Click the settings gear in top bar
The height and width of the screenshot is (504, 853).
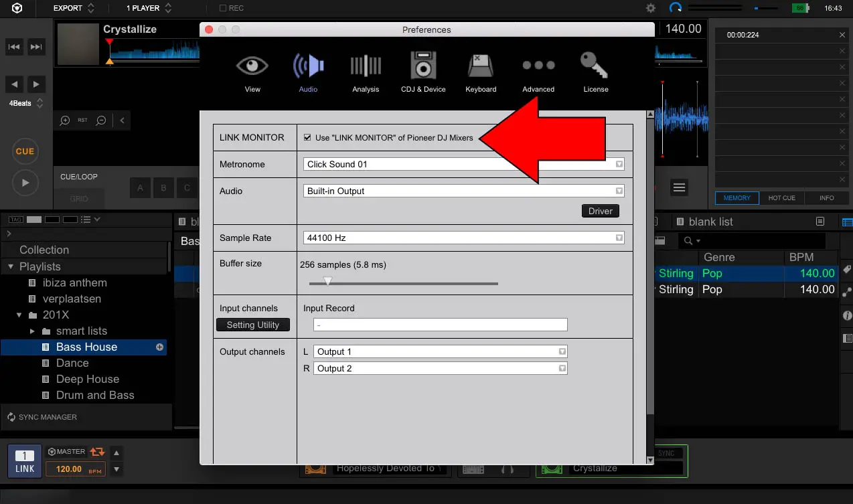tap(651, 9)
